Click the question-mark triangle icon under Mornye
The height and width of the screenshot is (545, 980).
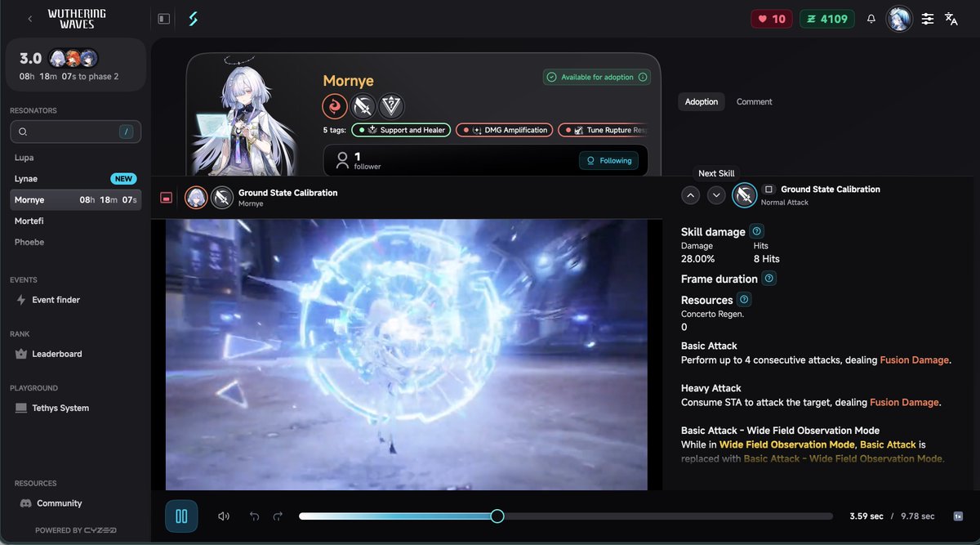click(x=391, y=106)
